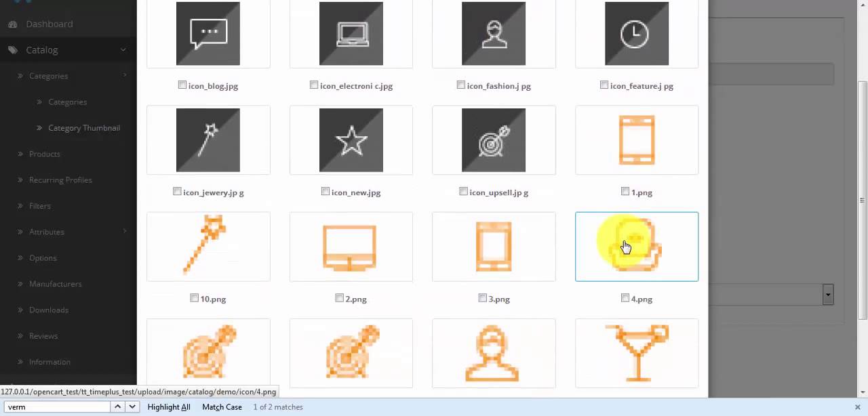This screenshot has width=868, height=416.
Task: Click the scrollbar down arrow
Action: pyautogui.click(x=863, y=392)
